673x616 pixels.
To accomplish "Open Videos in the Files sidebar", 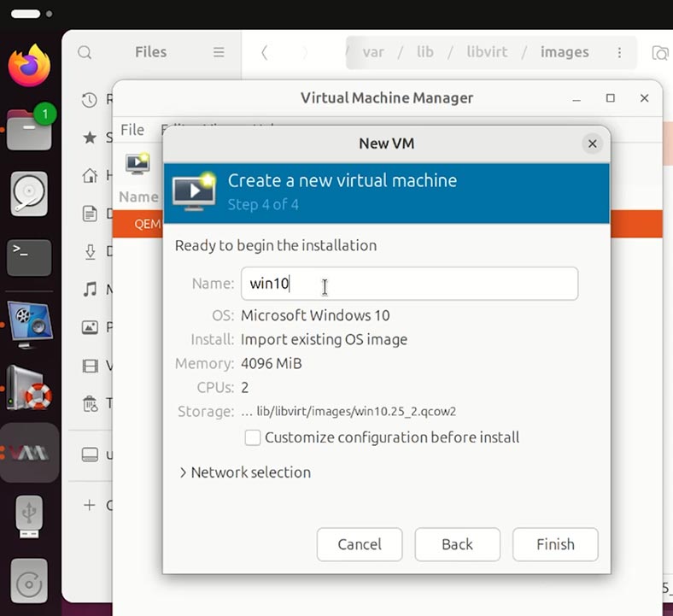I will (90, 366).
